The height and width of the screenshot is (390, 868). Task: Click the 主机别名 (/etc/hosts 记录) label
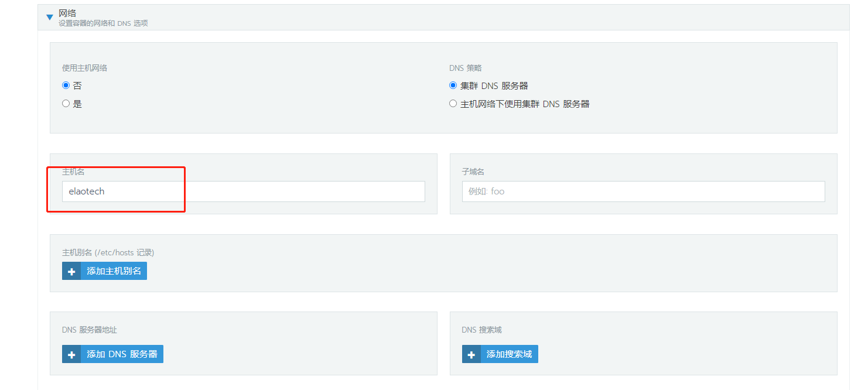(108, 252)
